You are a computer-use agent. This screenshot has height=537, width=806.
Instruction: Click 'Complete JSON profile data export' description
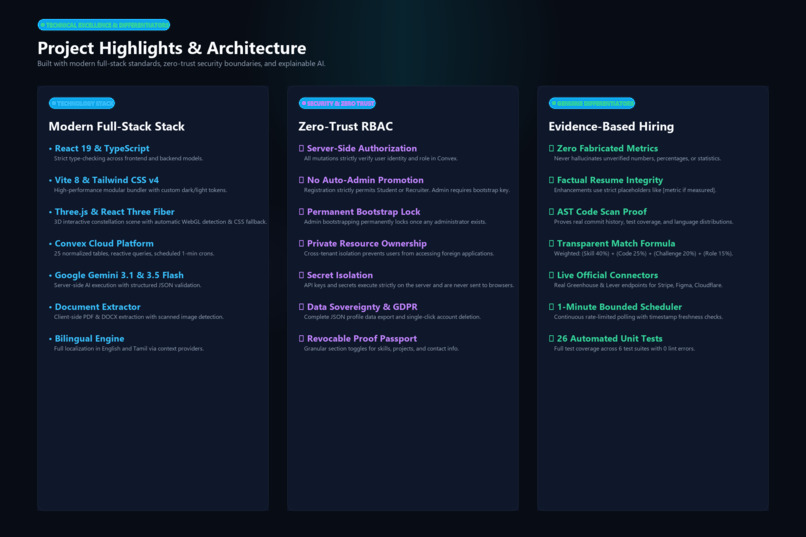tap(392, 317)
